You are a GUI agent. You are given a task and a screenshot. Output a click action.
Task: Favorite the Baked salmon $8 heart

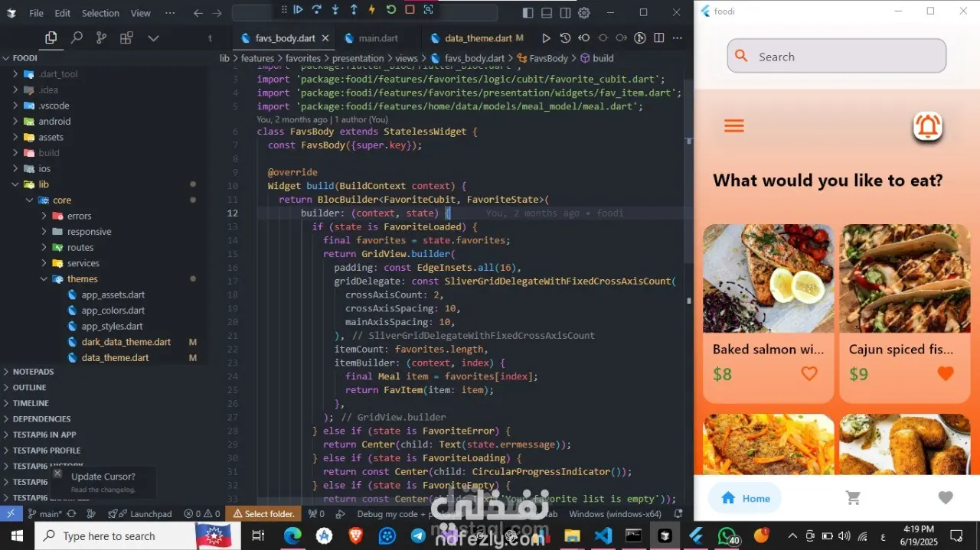(809, 374)
